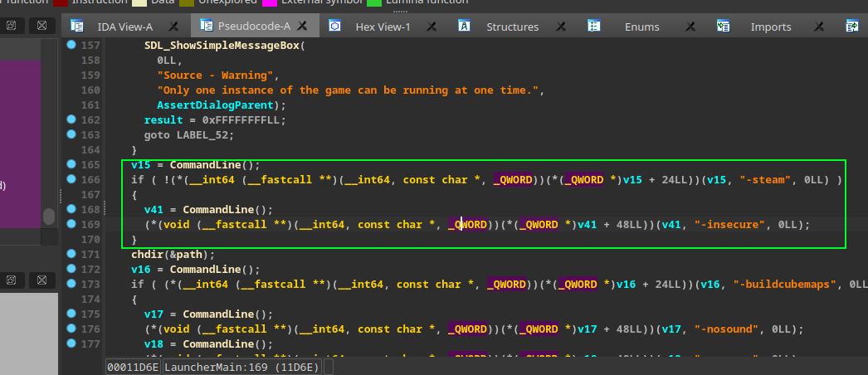Viewport: 868px width, 375px height.
Task: Click the Pseudocode-A tab icon
Action: coord(205,27)
